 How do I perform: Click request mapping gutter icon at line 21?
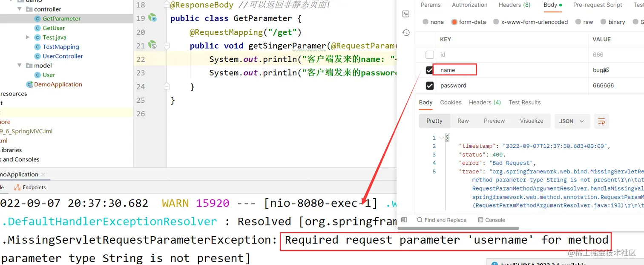(x=152, y=45)
